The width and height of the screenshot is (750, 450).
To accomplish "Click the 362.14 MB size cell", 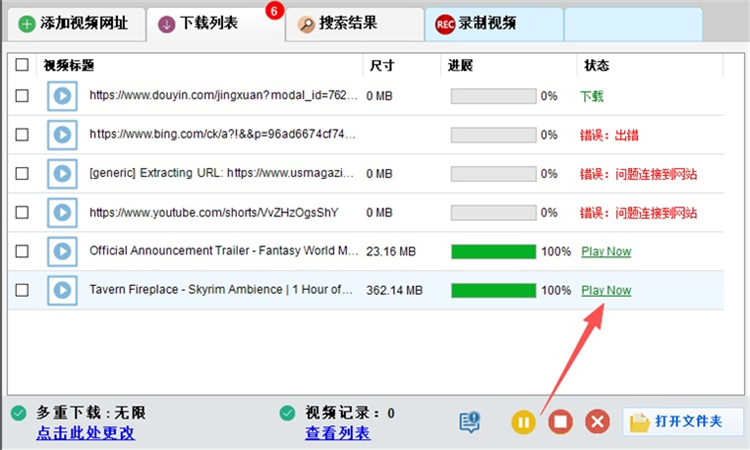I will [394, 290].
